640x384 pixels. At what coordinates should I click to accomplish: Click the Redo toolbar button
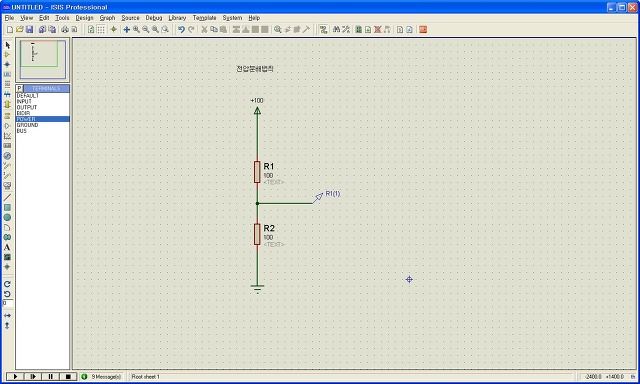coord(191,29)
